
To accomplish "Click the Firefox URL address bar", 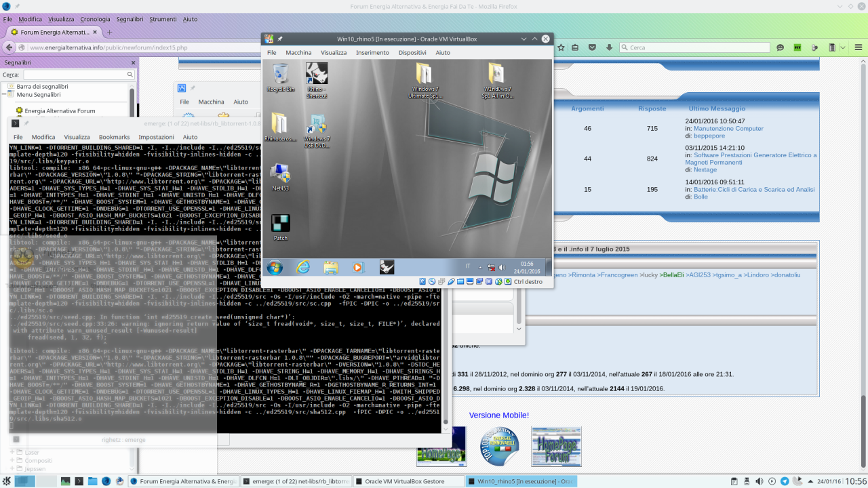I will point(285,47).
